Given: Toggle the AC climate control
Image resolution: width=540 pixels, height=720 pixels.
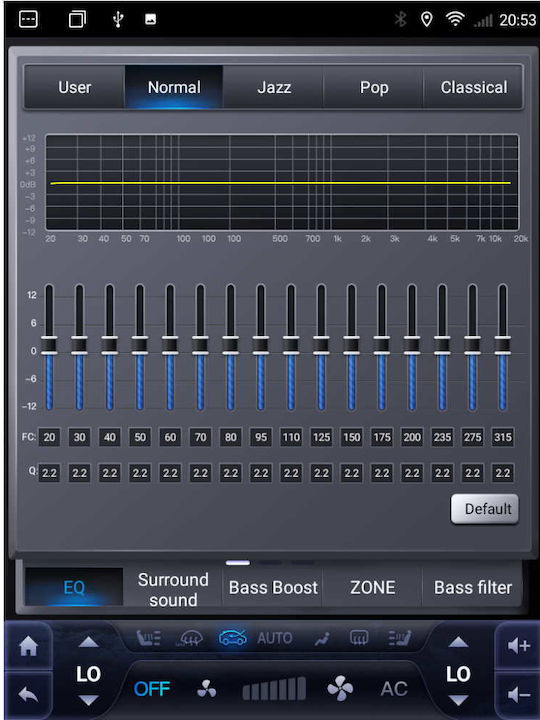Looking at the screenshot, I should pos(394,688).
